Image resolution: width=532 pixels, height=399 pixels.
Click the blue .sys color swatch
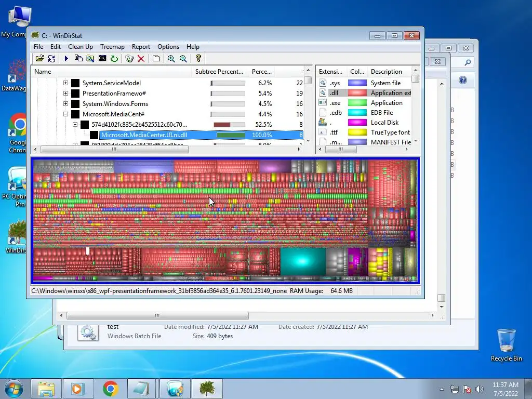tap(357, 83)
